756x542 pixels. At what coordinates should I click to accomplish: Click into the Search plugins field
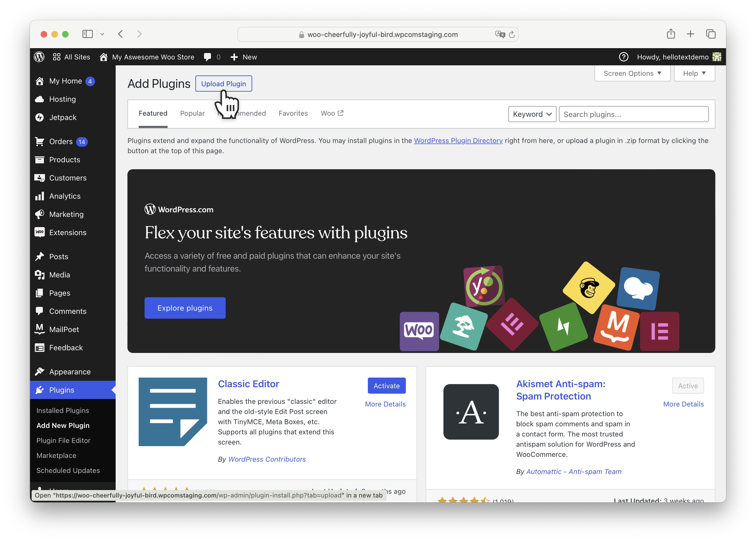pos(633,114)
